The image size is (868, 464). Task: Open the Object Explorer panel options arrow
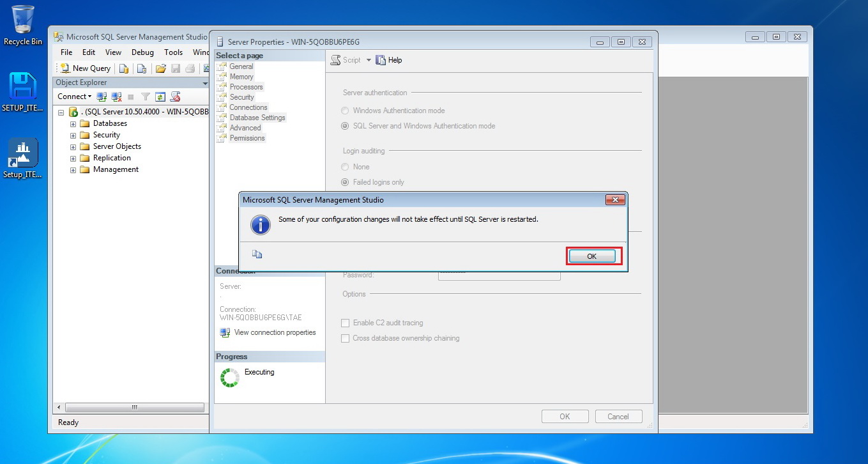click(x=205, y=83)
